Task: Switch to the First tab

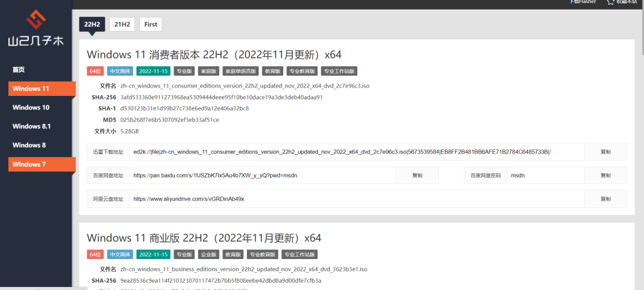Action: [x=151, y=24]
